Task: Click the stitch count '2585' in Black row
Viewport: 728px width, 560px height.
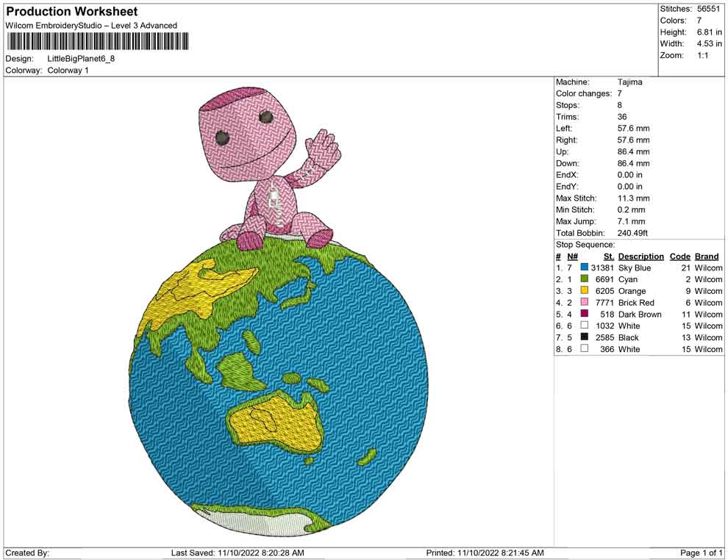Action: (x=604, y=337)
